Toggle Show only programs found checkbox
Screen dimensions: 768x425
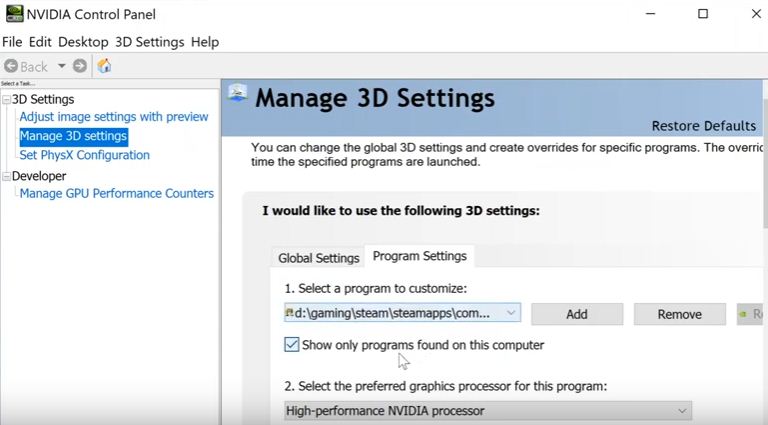pyautogui.click(x=291, y=345)
